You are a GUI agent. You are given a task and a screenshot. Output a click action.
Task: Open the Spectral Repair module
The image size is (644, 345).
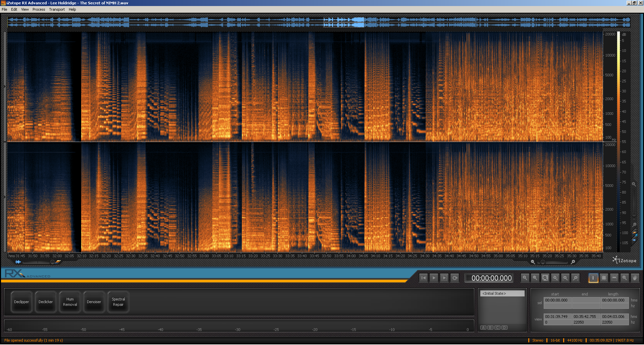tap(118, 302)
